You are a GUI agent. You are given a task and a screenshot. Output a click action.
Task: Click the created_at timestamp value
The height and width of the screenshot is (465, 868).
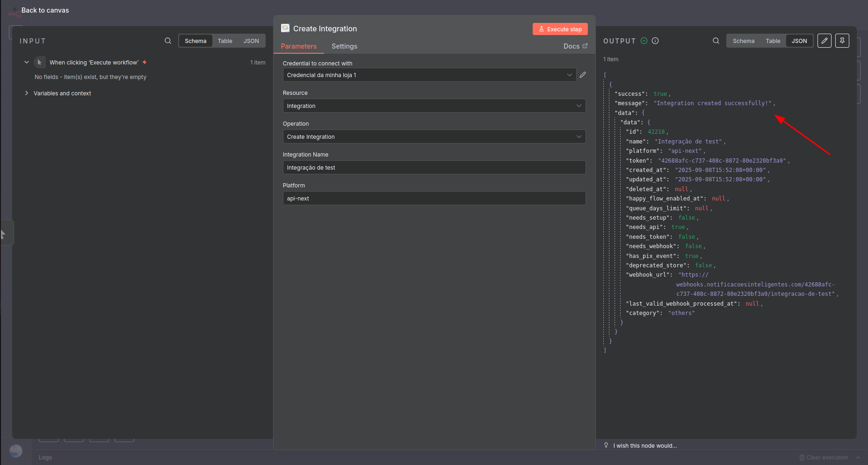point(722,170)
